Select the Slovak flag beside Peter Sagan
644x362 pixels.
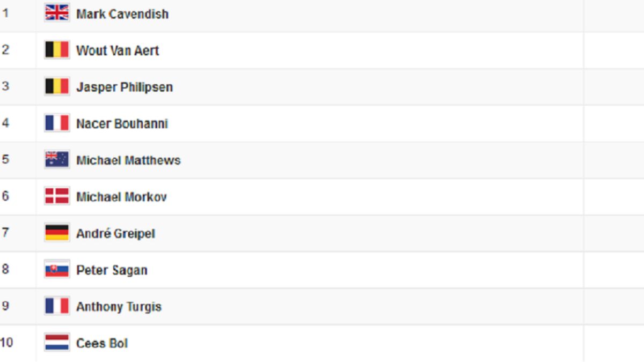point(57,269)
